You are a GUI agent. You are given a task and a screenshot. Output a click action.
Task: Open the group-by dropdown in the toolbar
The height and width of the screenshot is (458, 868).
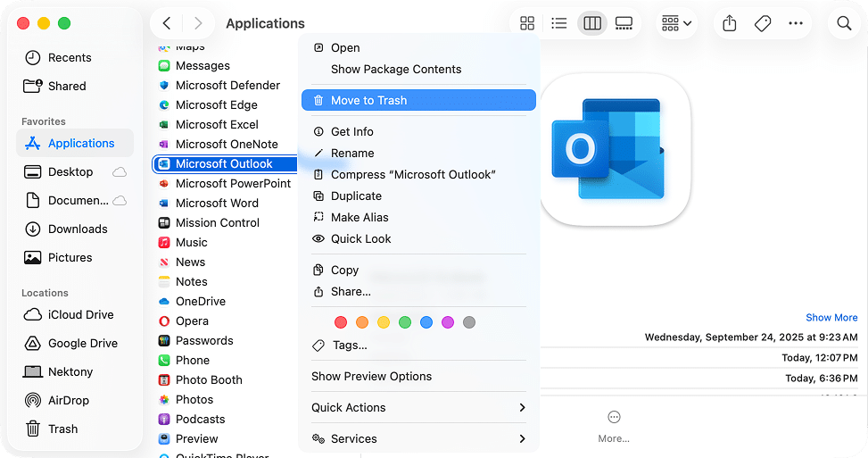pos(676,23)
